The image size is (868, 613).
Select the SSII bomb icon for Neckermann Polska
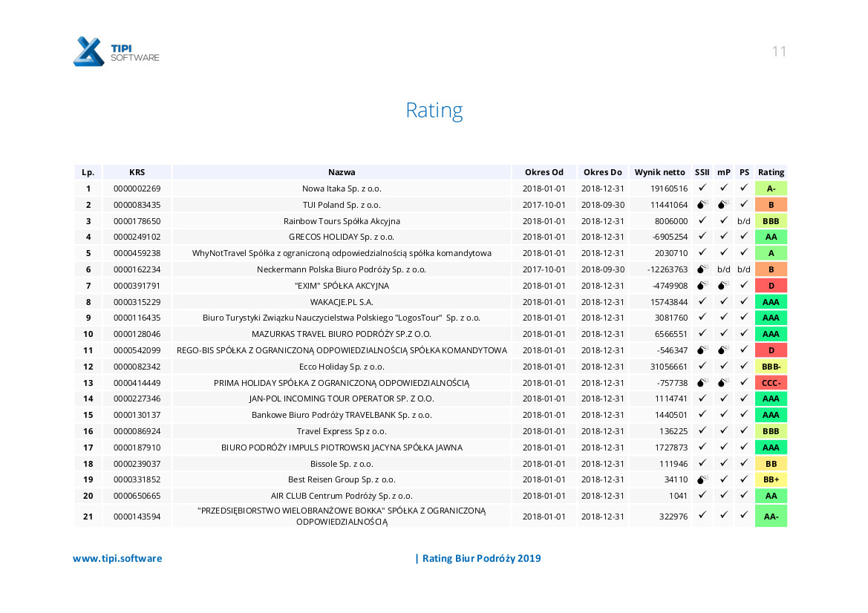tap(702, 269)
